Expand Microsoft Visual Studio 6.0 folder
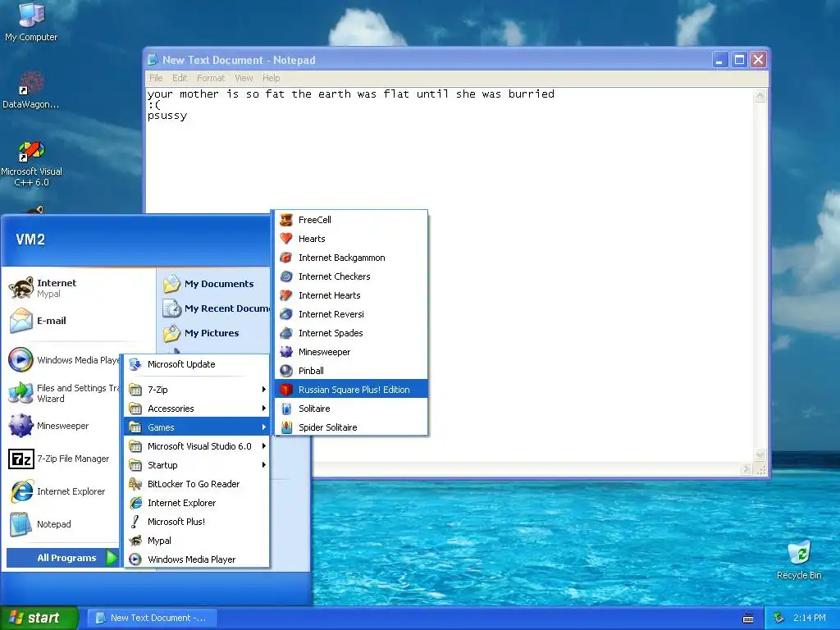The image size is (840, 630). (x=197, y=446)
